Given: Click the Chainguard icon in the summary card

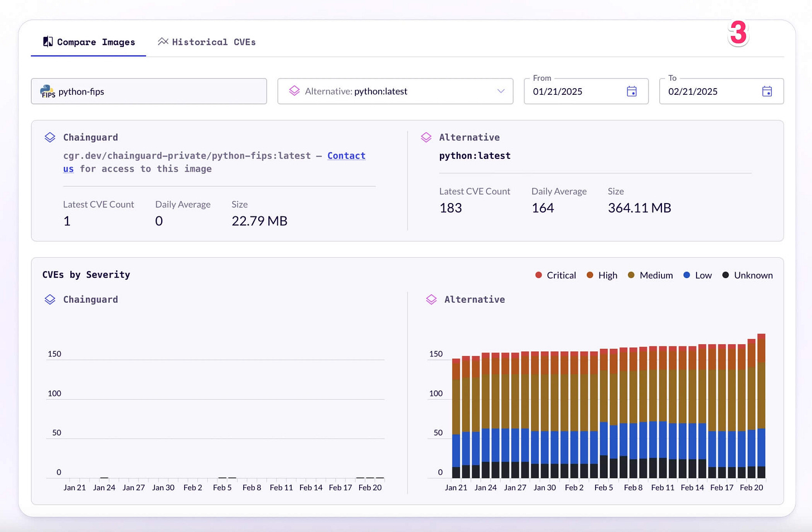Looking at the screenshot, I should (50, 137).
